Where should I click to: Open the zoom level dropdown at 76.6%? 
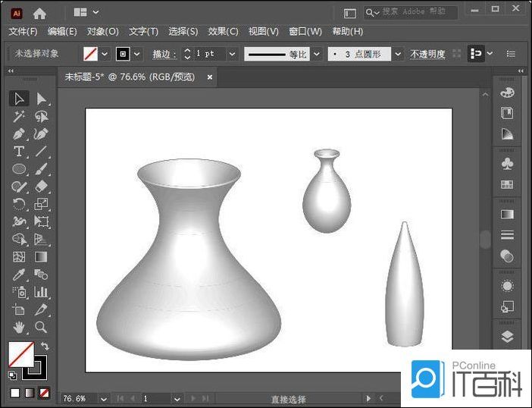[99, 398]
